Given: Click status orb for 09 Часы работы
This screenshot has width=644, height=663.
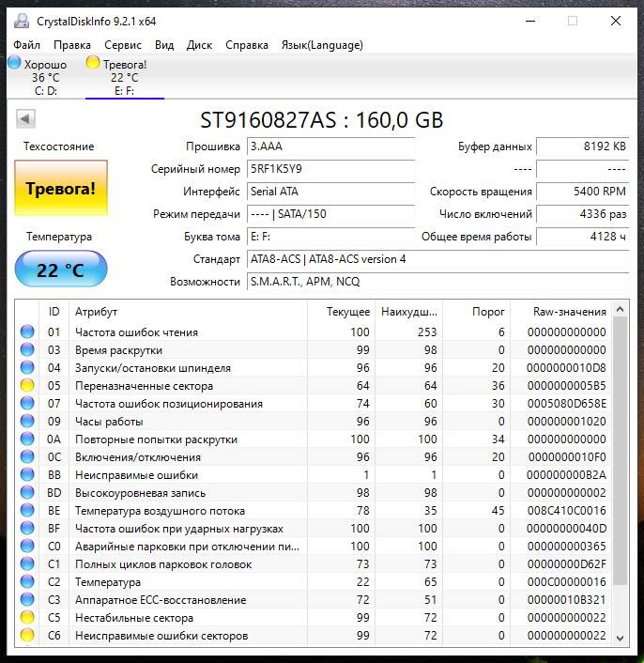Looking at the screenshot, I should 27,421.
